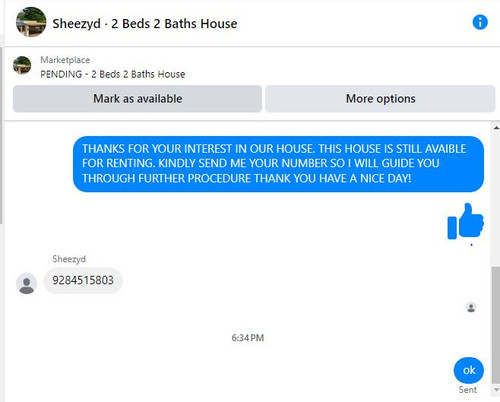Click the chat scrollbar up arrow
The width and height of the screenshot is (500, 402).
pyautogui.click(x=496, y=128)
